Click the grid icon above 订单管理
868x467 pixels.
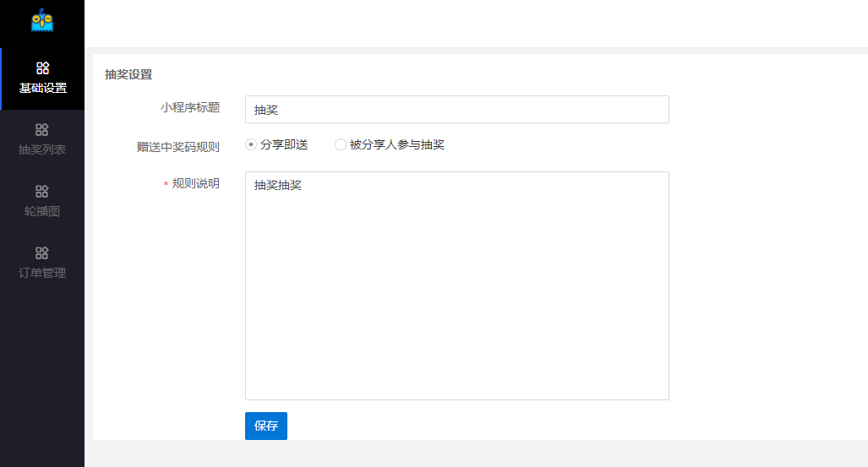pos(42,253)
